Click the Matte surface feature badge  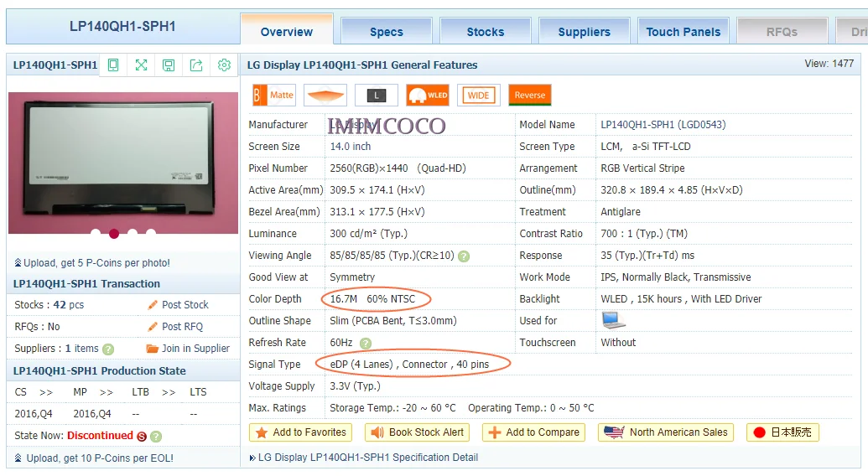274,95
